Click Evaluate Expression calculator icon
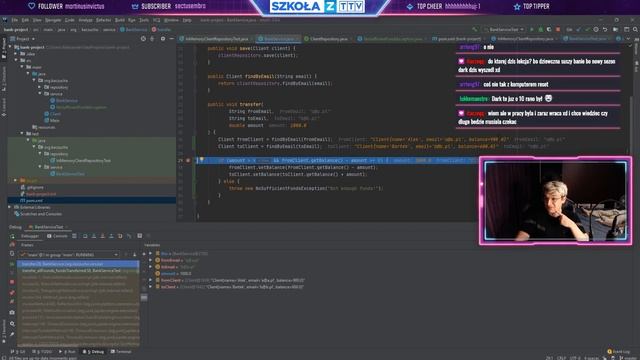640x360 pixels. [x=140, y=236]
